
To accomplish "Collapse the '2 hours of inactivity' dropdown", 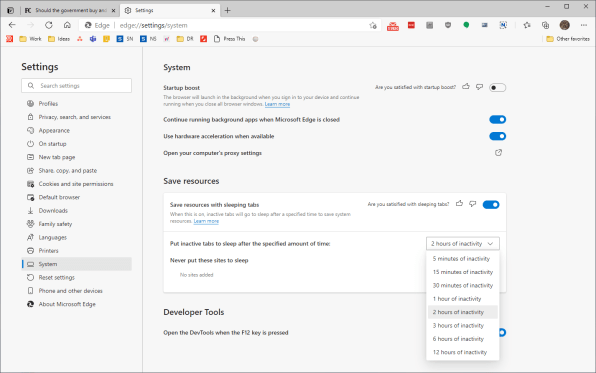I will [463, 243].
